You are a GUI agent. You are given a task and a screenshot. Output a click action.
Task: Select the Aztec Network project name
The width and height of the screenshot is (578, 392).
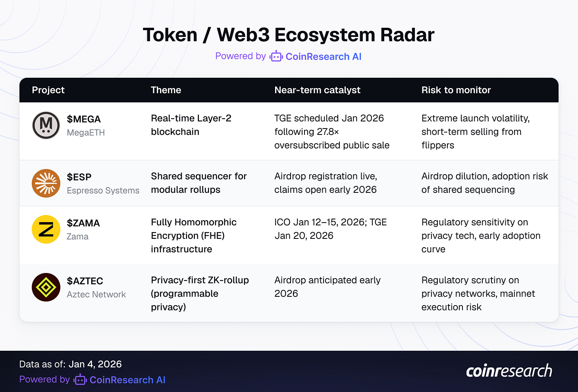point(96,294)
